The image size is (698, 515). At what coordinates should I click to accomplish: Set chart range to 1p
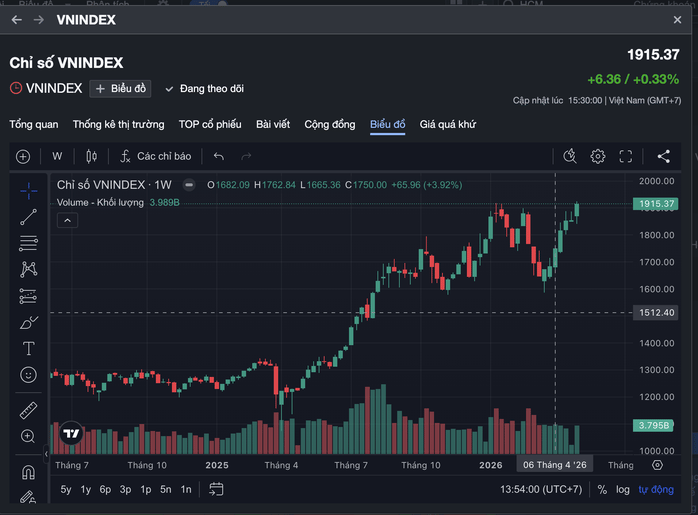(146, 490)
